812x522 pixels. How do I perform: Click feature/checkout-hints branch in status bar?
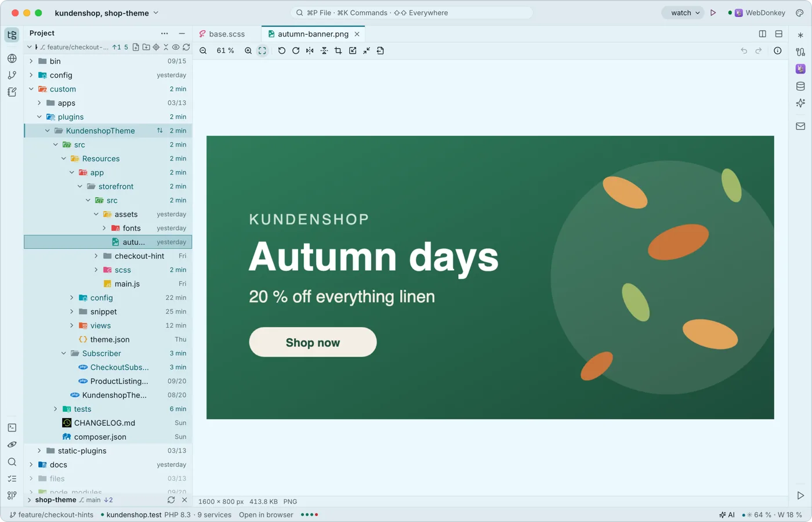click(52, 515)
